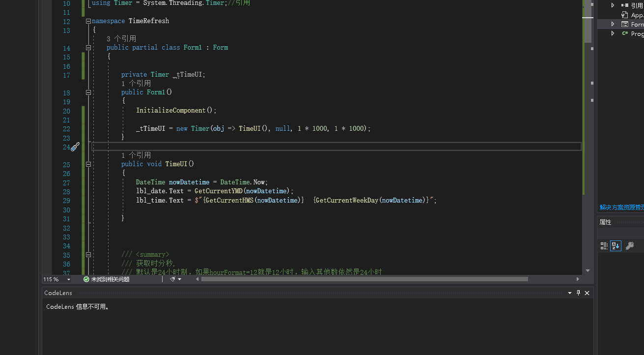Click 'GetCurrentYMD' on line 28
This screenshot has width=644, height=355.
[x=219, y=191]
